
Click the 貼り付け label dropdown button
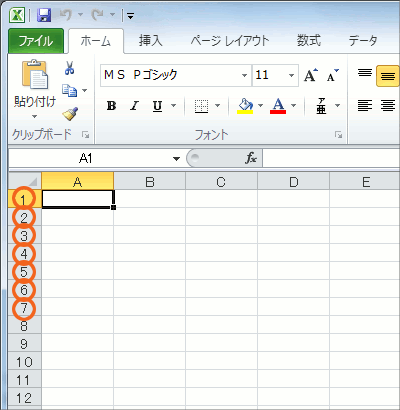[x=35, y=107]
